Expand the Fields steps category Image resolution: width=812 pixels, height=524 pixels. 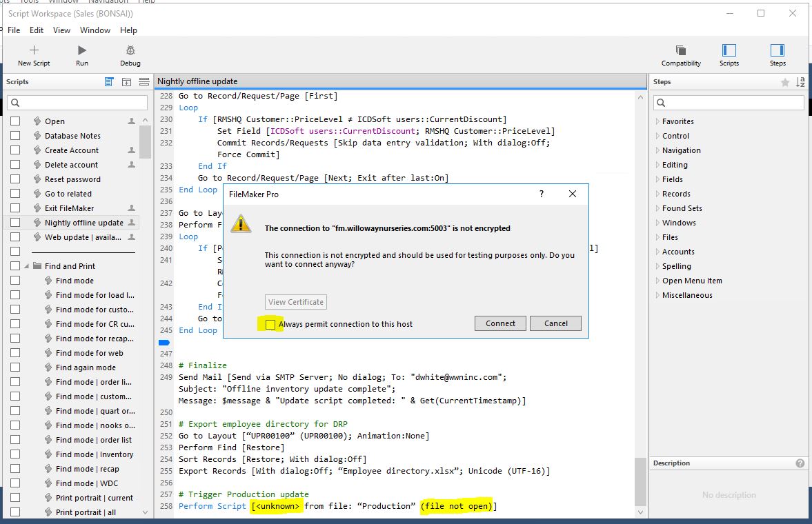click(x=657, y=179)
